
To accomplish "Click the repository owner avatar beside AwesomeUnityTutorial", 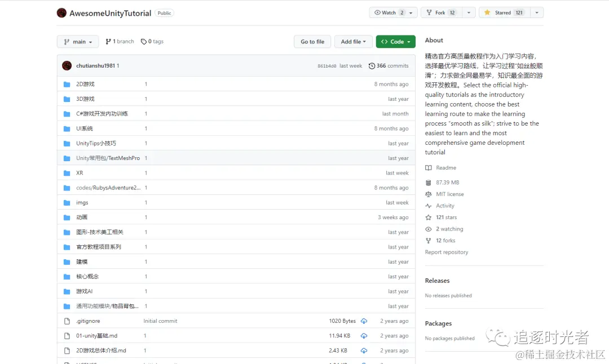I will point(61,13).
